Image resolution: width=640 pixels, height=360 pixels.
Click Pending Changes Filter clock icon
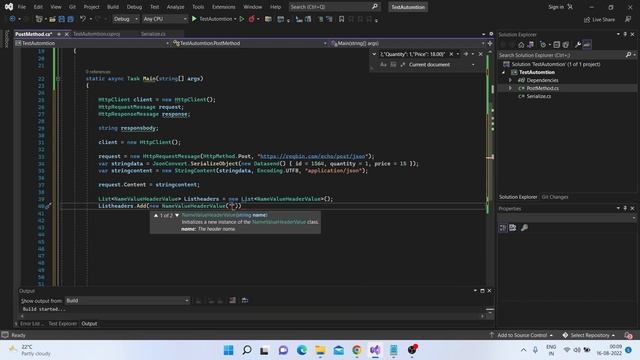(x=542, y=44)
